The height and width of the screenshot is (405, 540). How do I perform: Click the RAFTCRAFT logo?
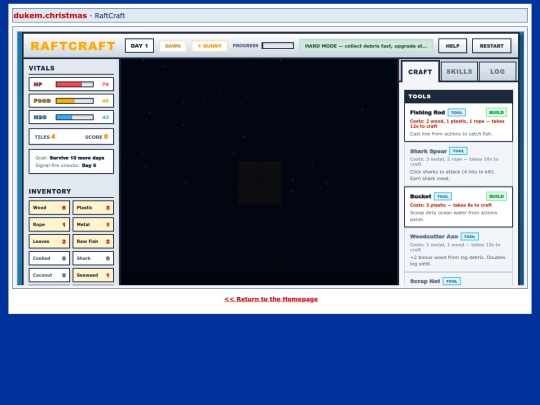73,46
